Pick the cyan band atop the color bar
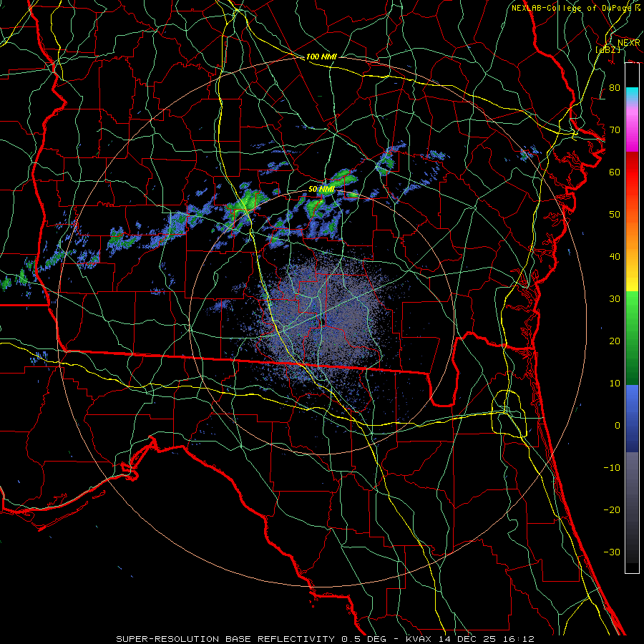The height and width of the screenshot is (644, 644). pyautogui.click(x=632, y=94)
